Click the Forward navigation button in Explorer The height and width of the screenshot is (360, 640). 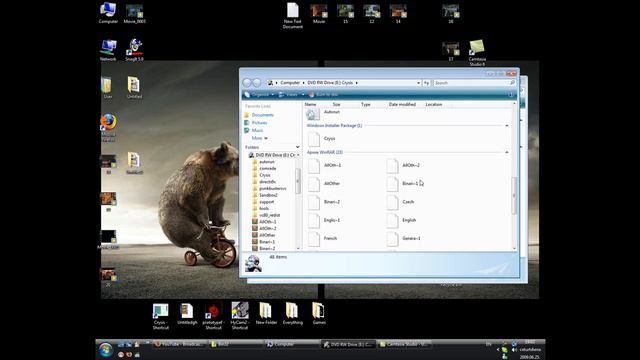(x=257, y=83)
